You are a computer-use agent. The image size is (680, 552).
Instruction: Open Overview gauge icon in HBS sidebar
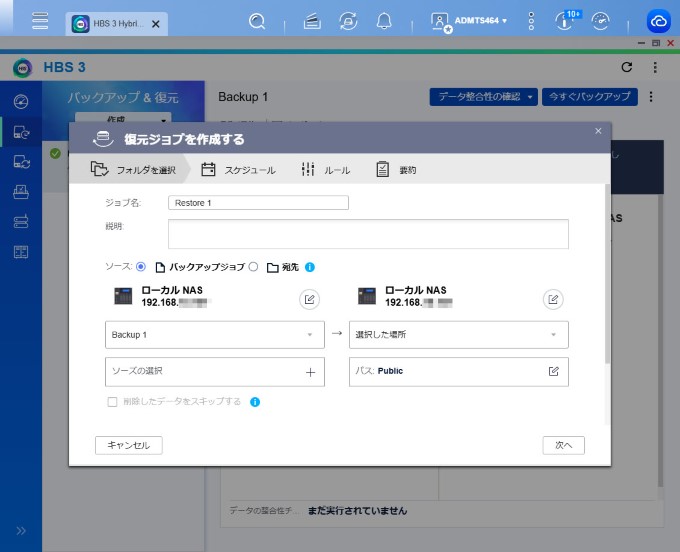point(21,101)
